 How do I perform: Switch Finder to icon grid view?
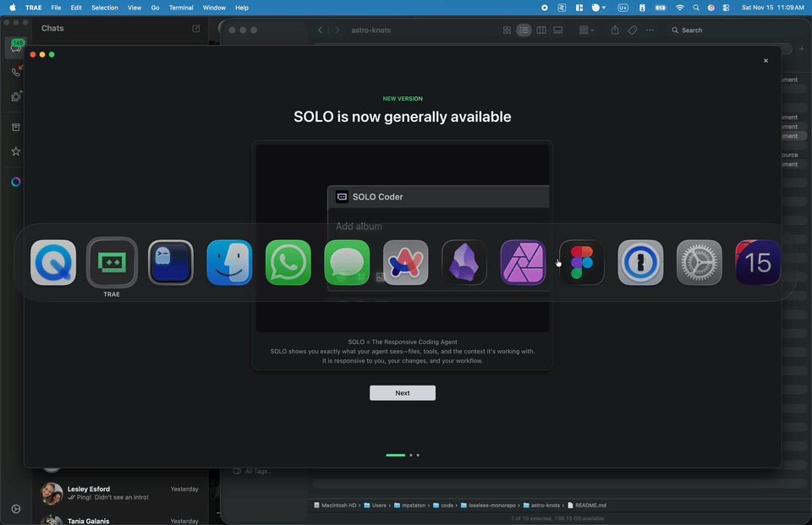click(507, 30)
